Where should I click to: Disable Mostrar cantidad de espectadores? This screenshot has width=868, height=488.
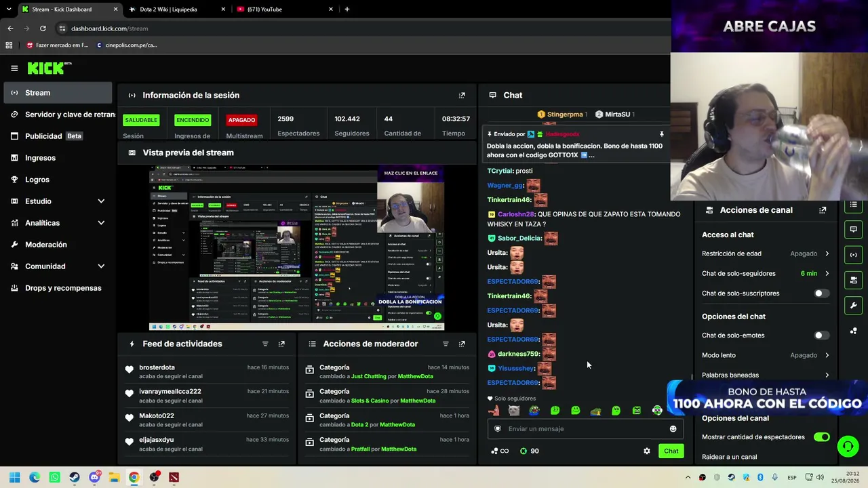click(x=821, y=437)
